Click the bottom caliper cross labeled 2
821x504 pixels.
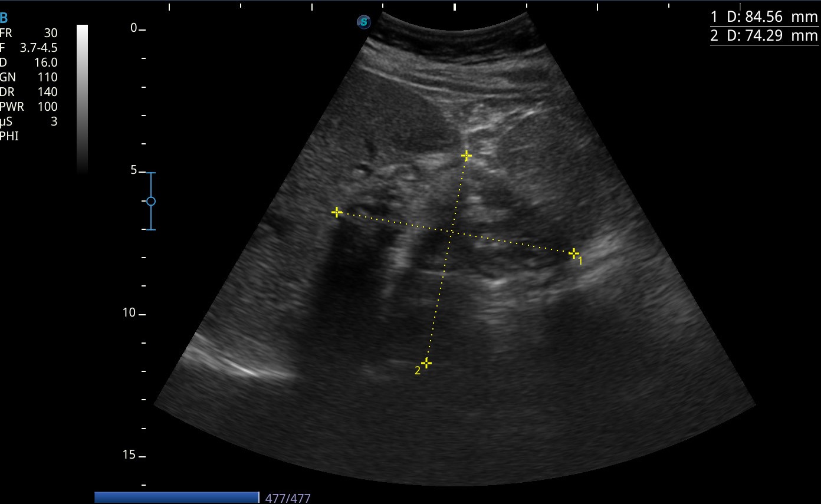point(426,363)
